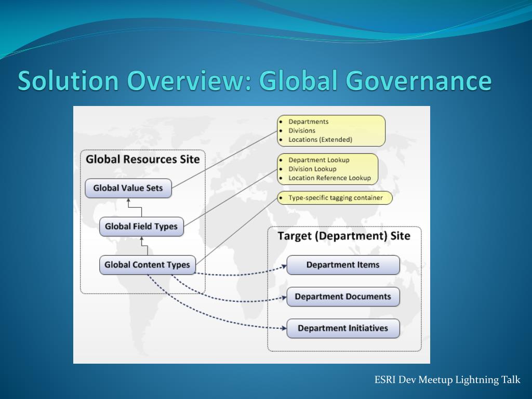Select the Global Content Types box

point(147,264)
